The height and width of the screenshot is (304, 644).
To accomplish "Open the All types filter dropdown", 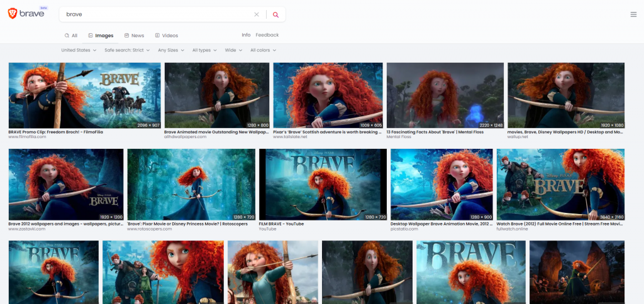I will [204, 50].
